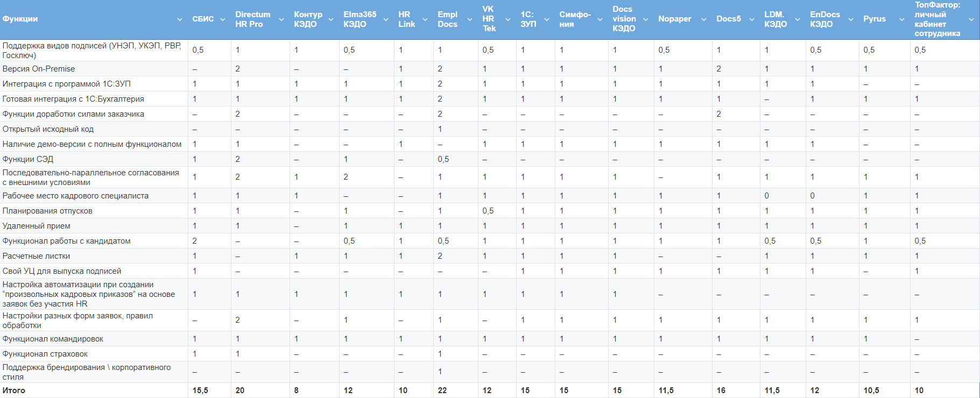Click the Итого value 16 under Docs5
Viewport: 980px width, 398px height.
coord(721,390)
